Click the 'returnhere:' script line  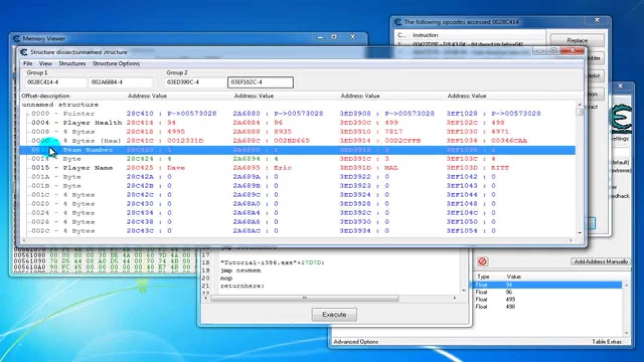(x=242, y=286)
